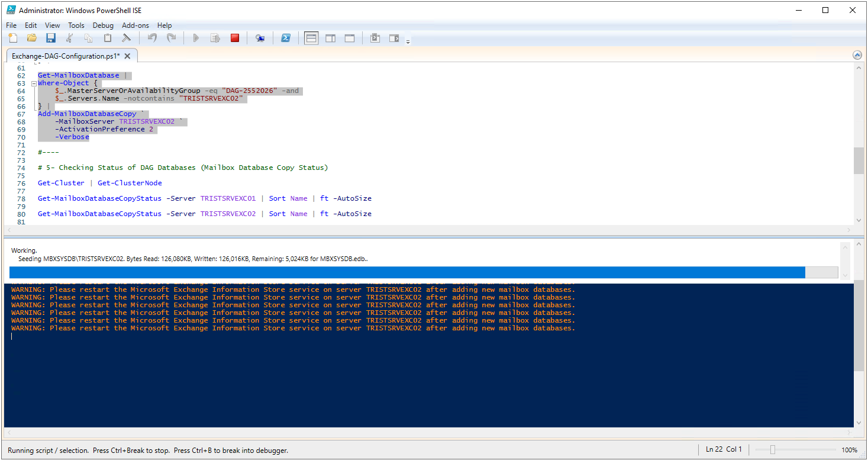868x460 pixels.
Task: Create a new script with the New icon
Action: [13, 38]
